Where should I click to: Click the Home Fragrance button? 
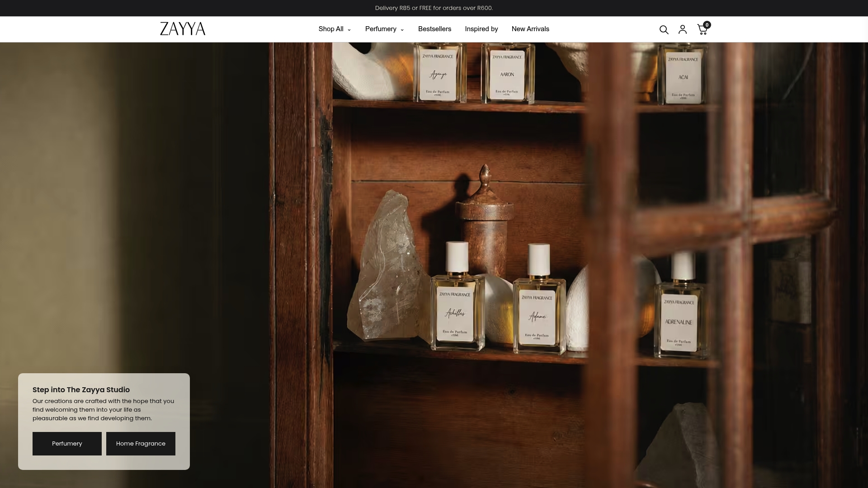tap(141, 444)
